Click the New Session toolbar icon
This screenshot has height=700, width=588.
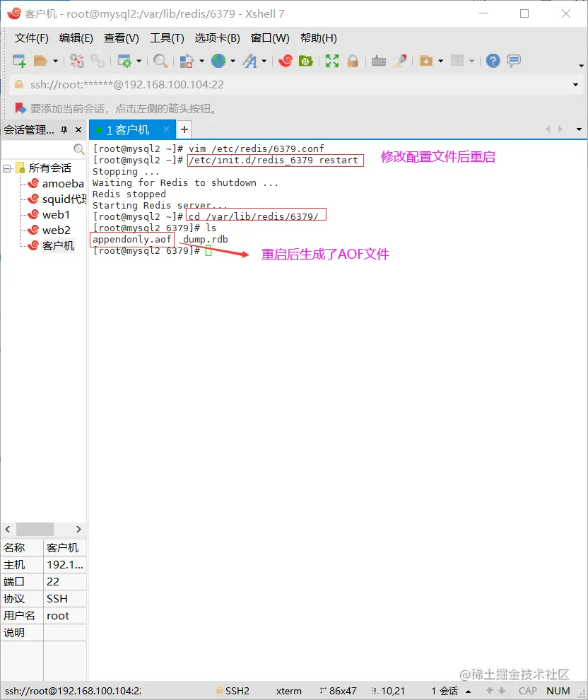click(19, 61)
